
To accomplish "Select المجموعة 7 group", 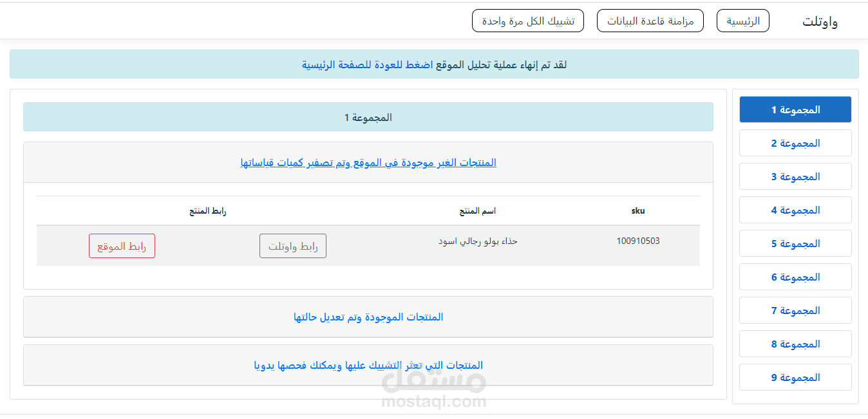I will [x=795, y=310].
